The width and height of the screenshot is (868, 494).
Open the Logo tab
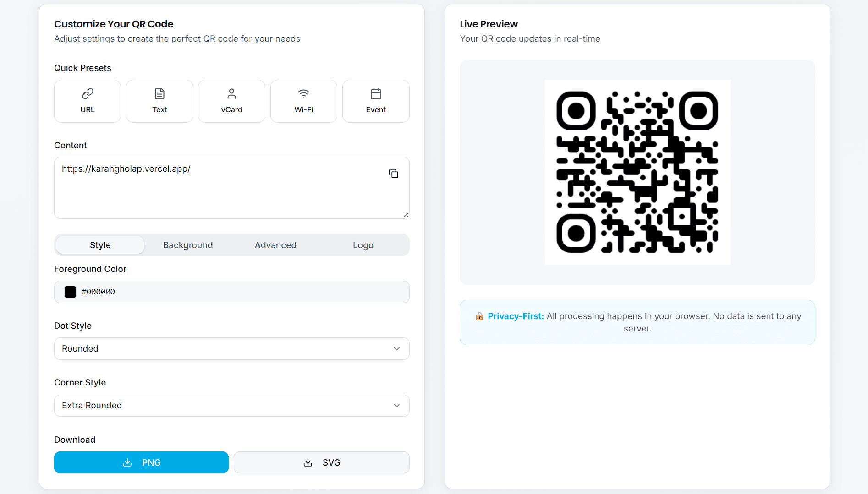pyautogui.click(x=363, y=245)
